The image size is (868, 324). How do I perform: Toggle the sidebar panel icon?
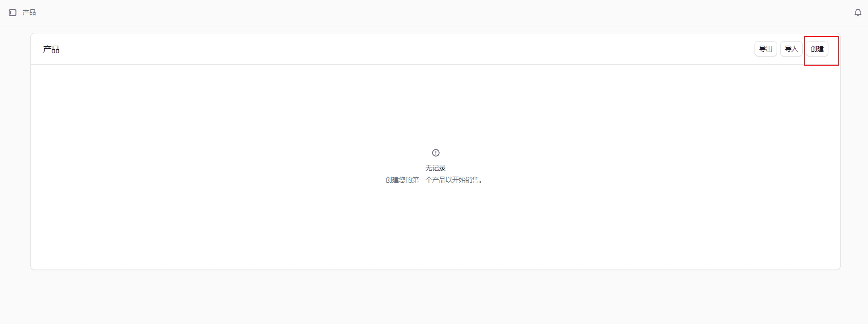13,12
